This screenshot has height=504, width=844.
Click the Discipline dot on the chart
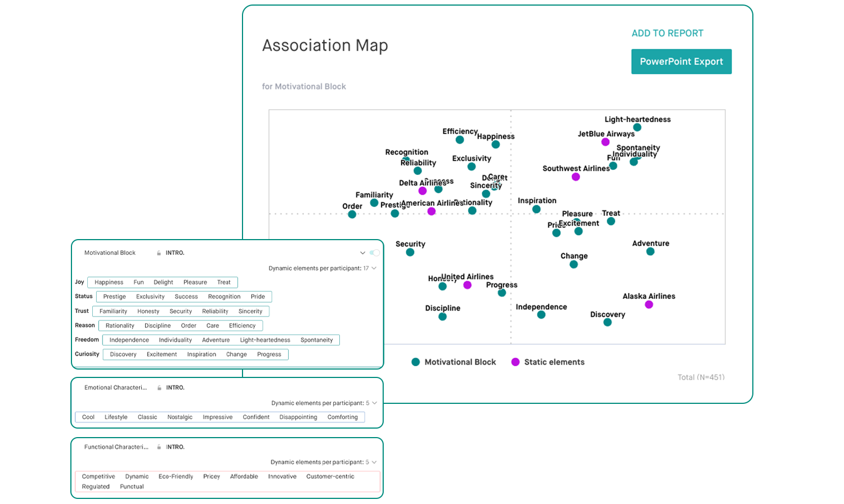tap(443, 317)
